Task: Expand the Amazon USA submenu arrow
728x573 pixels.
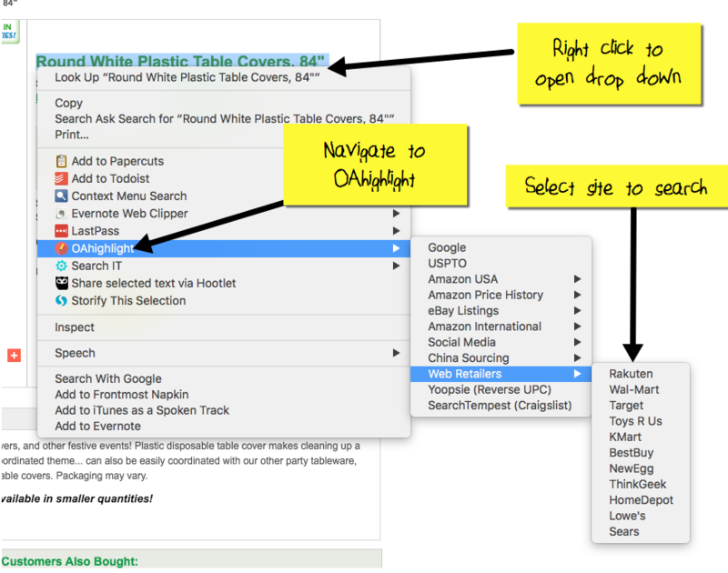Action: coord(577,279)
